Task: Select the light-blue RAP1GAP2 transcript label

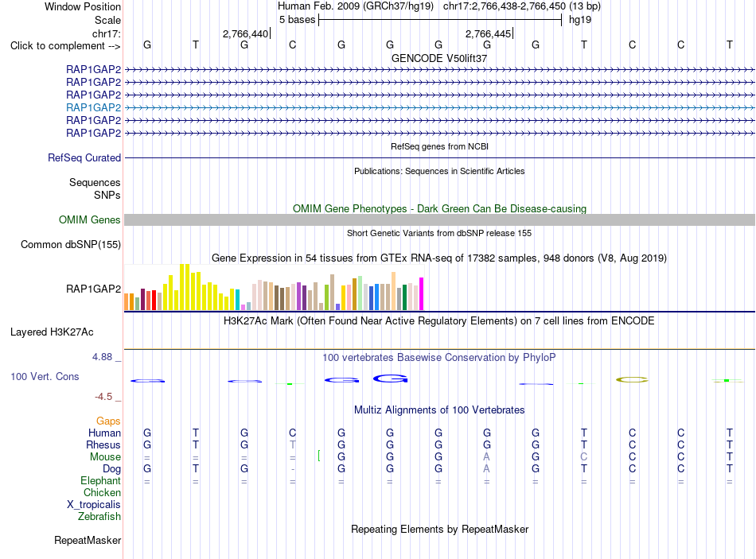Action: (94, 107)
